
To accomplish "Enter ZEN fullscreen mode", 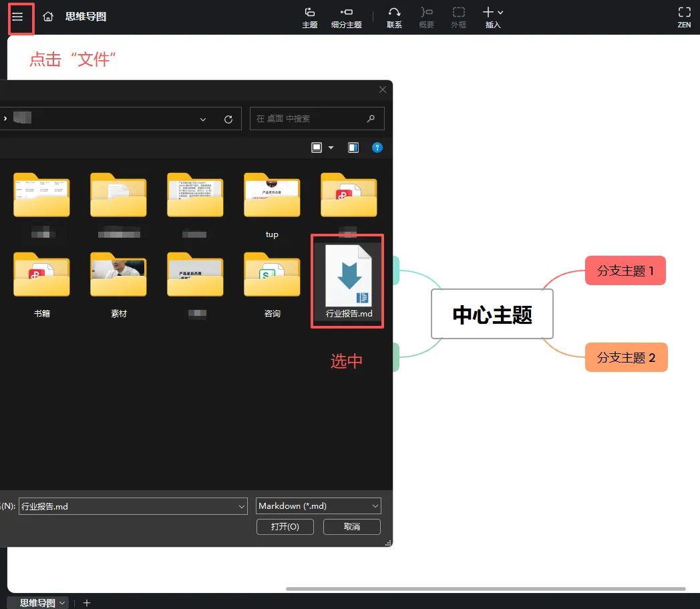I will 684,17.
